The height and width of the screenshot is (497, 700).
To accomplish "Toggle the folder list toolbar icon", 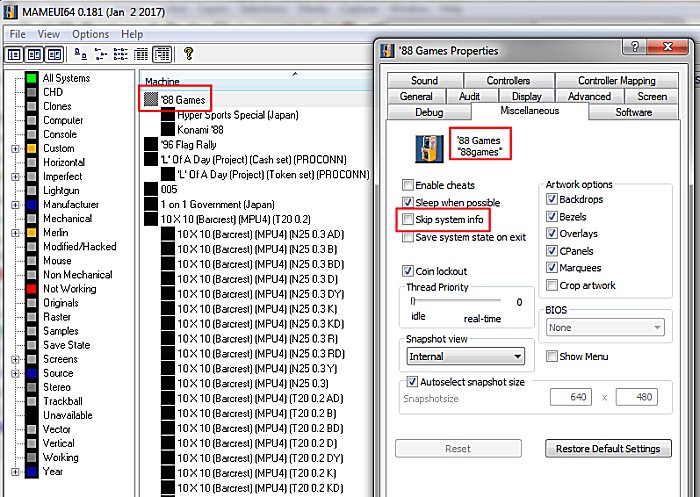I will (x=14, y=54).
